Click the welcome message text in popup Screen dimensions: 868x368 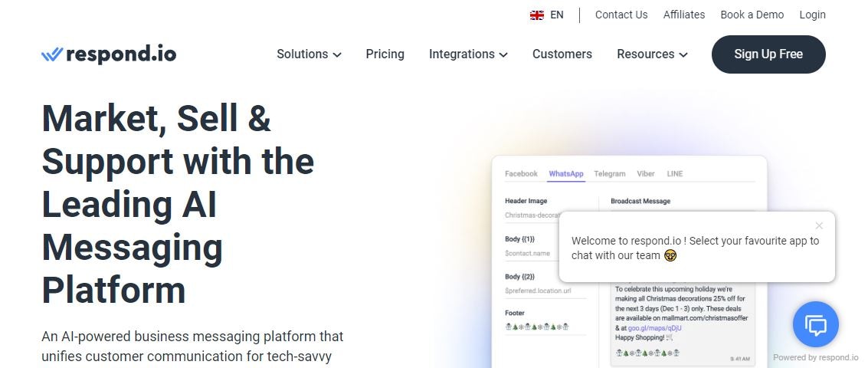pyautogui.click(x=695, y=248)
